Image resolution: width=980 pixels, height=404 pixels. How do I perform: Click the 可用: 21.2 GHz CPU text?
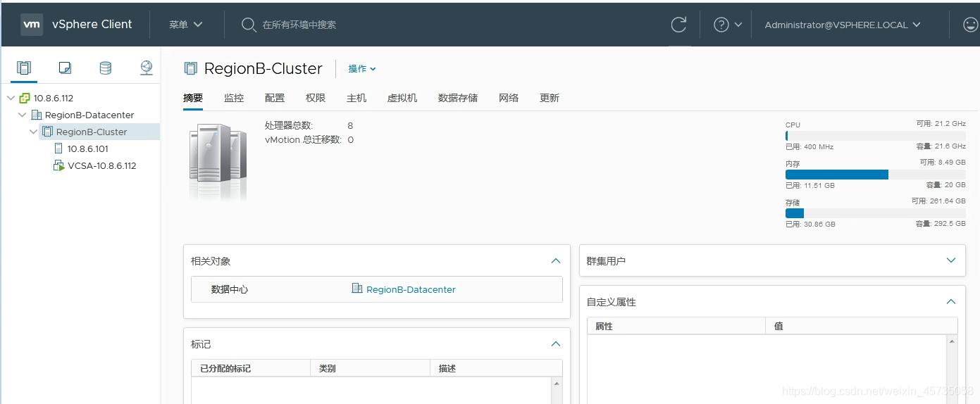point(941,123)
